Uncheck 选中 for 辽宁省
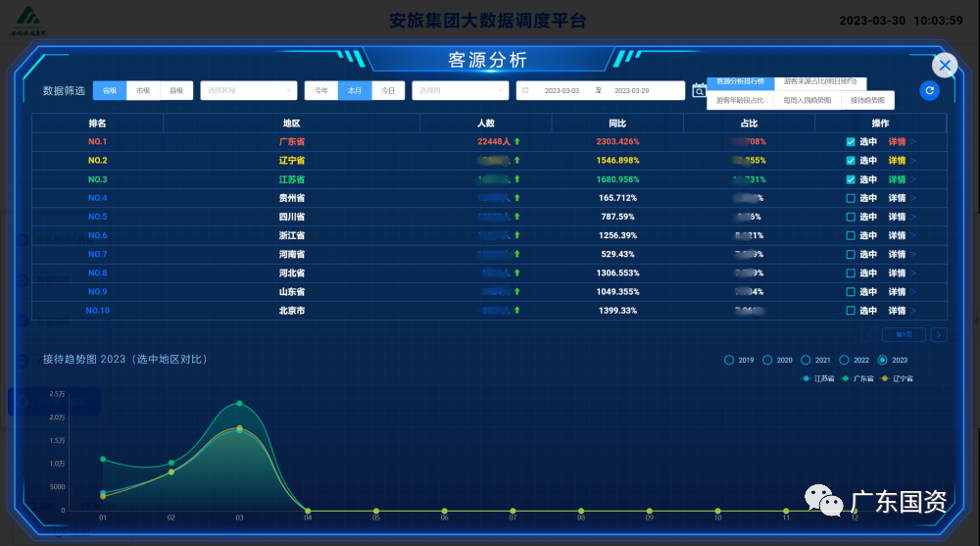Viewport: 980px width, 546px height. pyautogui.click(x=851, y=161)
